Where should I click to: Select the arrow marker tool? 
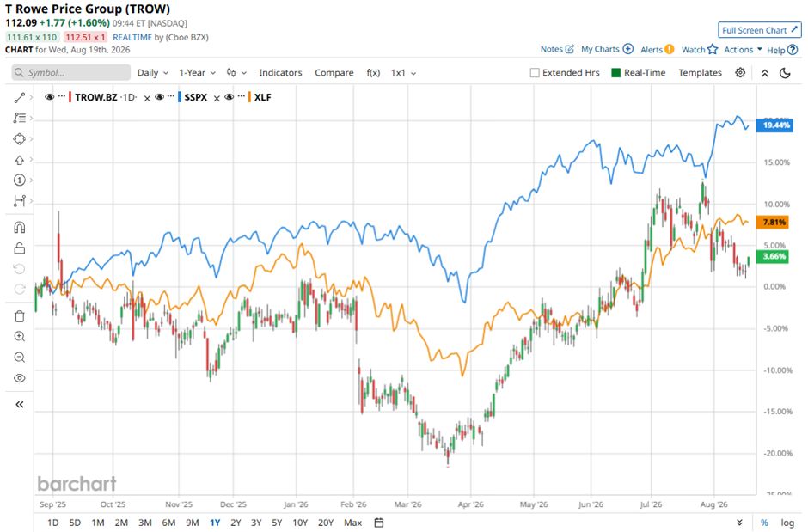pos(20,160)
